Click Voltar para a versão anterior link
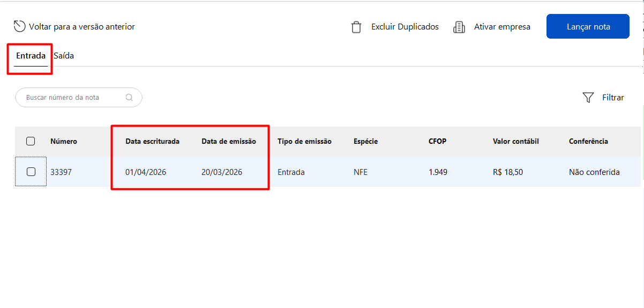Image resolution: width=644 pixels, height=308 pixels. [x=82, y=27]
